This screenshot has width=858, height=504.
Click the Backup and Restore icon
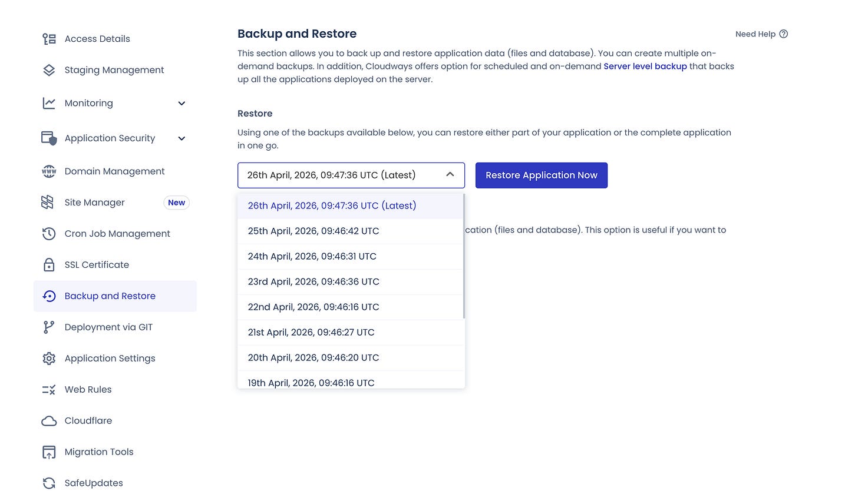coord(49,296)
